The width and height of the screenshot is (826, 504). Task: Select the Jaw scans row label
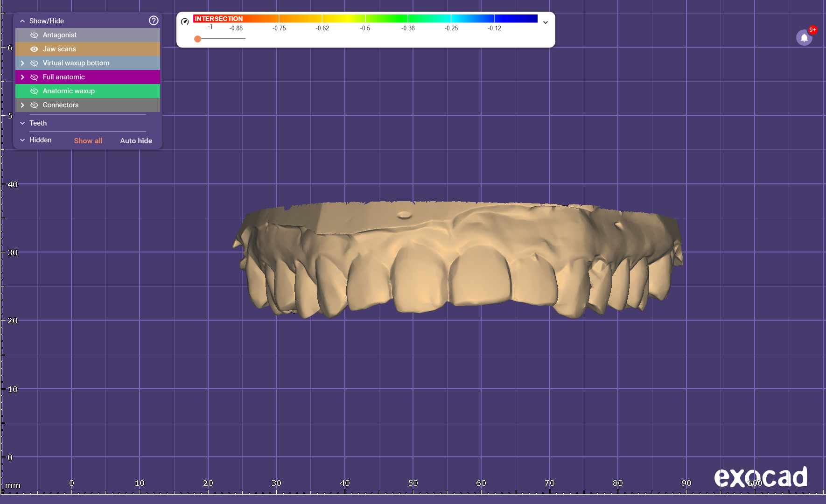click(59, 49)
